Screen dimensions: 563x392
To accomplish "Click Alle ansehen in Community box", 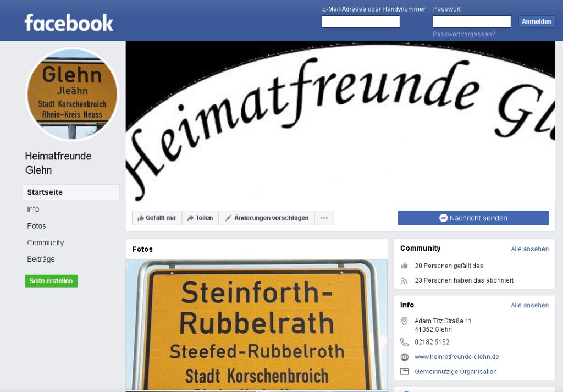I will [529, 249].
